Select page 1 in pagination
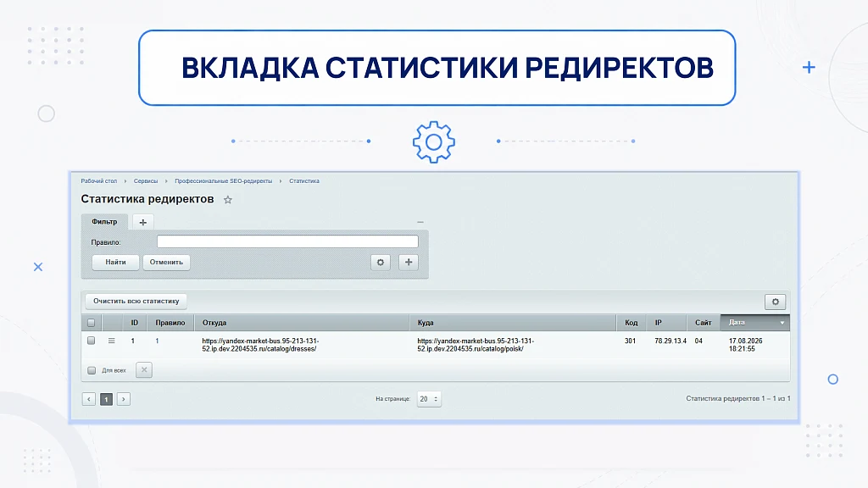 pyautogui.click(x=106, y=399)
